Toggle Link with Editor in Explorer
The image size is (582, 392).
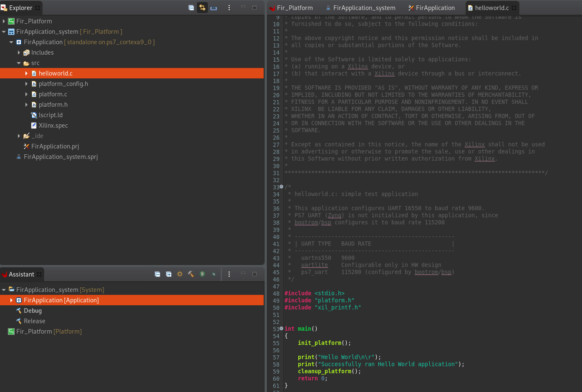[202, 8]
